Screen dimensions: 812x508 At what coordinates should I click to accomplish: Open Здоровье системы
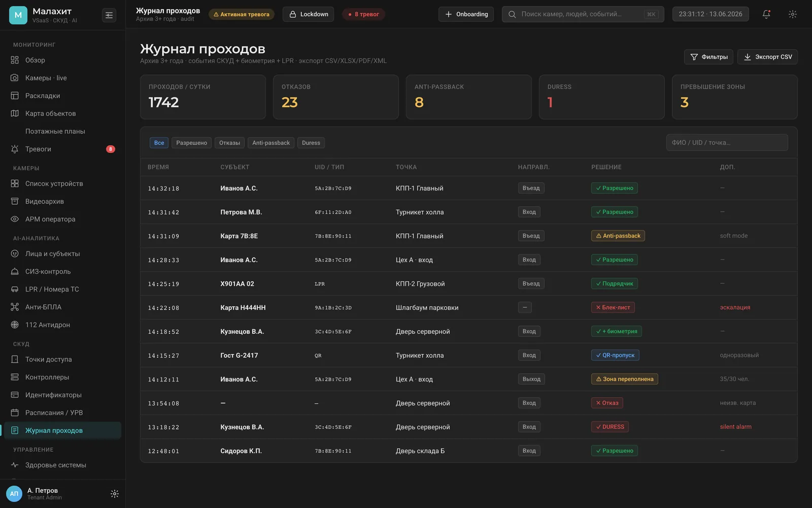tap(62, 465)
